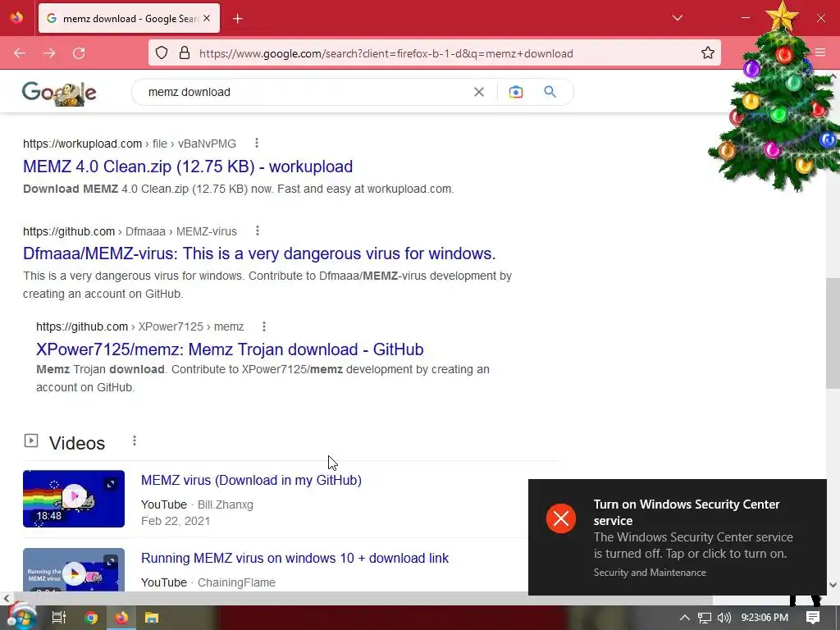
Task: Click the vertical page scrollbar thumb
Action: tap(833, 333)
